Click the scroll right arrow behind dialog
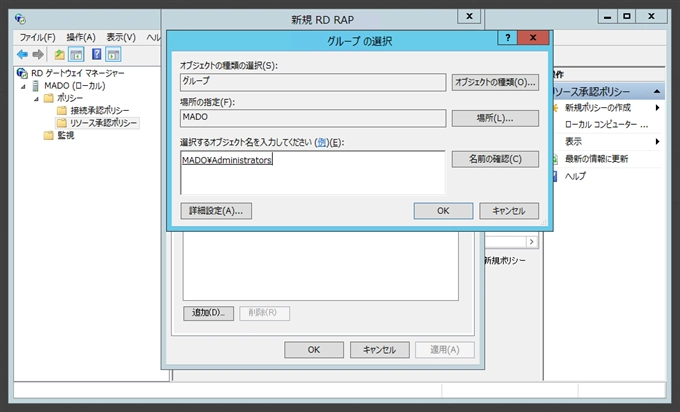680x412 pixels. tap(532, 242)
